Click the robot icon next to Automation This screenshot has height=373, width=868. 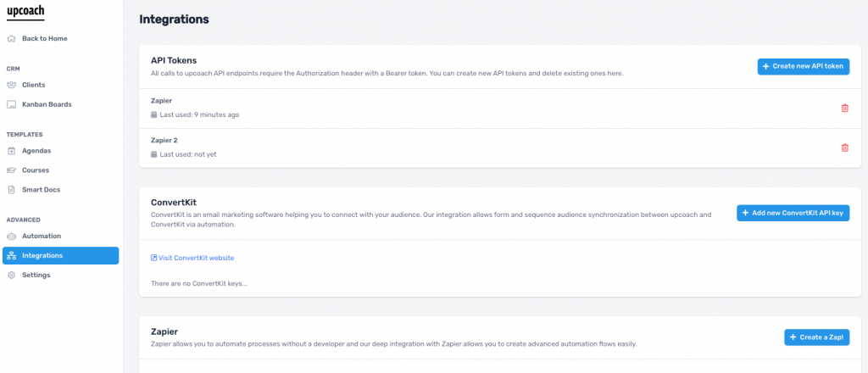coord(11,237)
